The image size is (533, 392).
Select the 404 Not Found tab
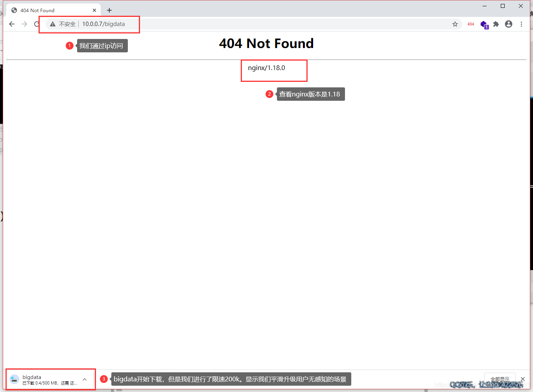coord(53,10)
